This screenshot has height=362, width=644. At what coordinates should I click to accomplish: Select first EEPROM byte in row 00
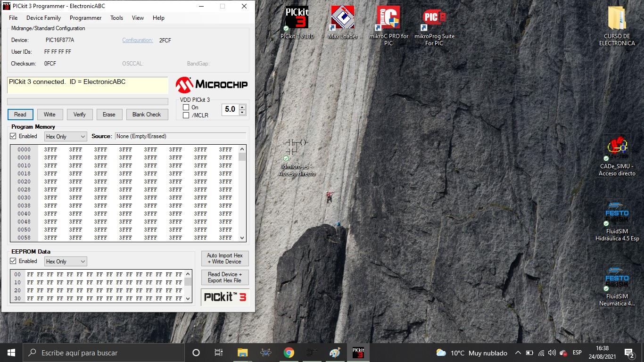30,274
